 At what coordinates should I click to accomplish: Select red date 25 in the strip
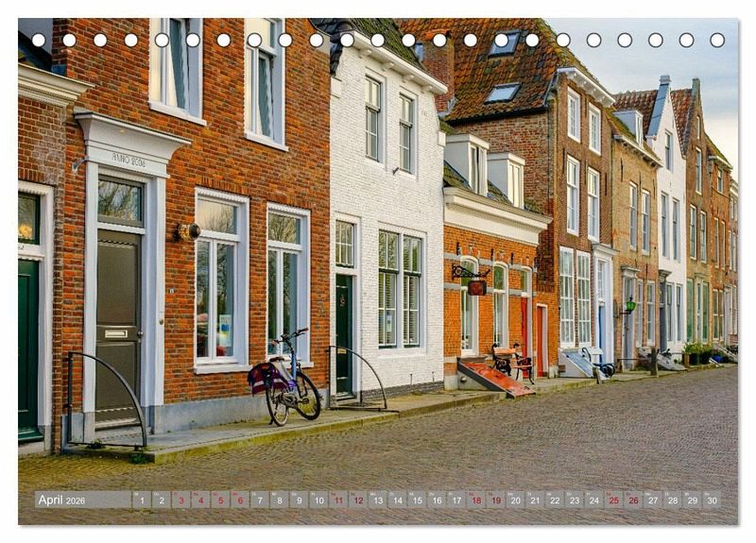(x=613, y=501)
